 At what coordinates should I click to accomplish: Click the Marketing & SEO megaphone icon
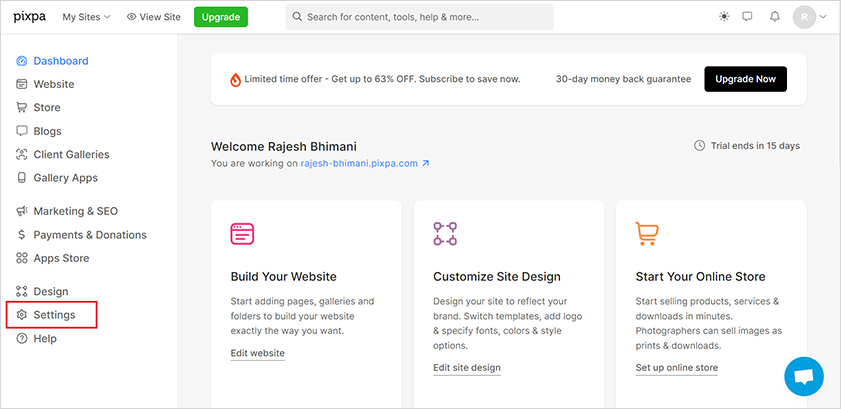pyautogui.click(x=21, y=211)
